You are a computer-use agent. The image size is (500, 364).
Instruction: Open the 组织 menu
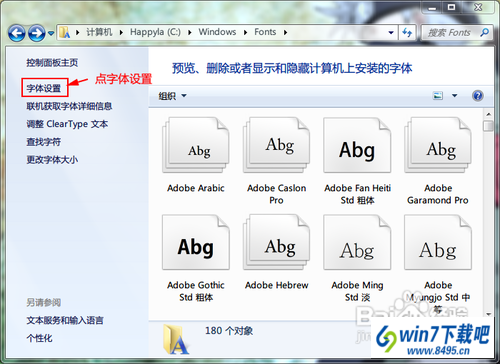pos(172,96)
